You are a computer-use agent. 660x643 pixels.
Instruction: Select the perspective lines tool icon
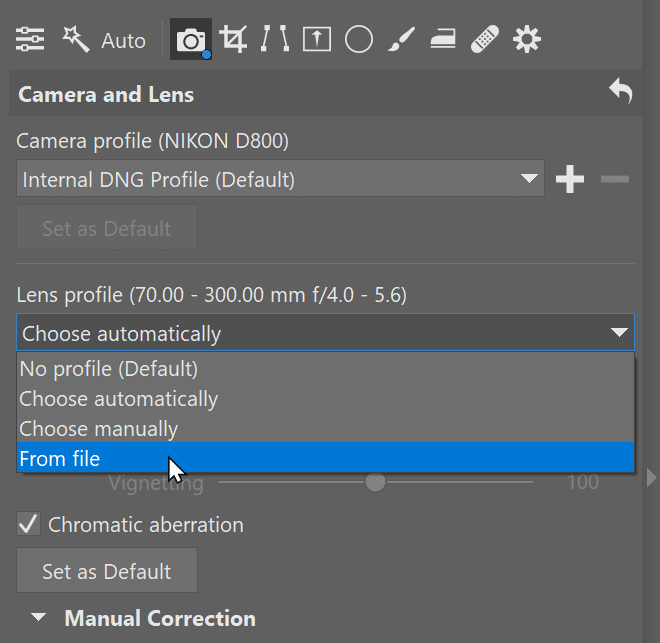pos(274,39)
